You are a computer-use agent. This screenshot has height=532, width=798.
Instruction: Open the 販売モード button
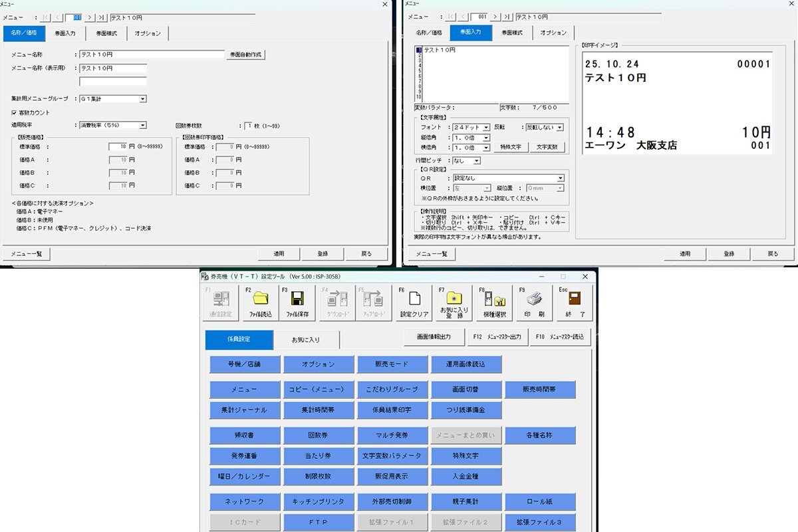click(392, 364)
